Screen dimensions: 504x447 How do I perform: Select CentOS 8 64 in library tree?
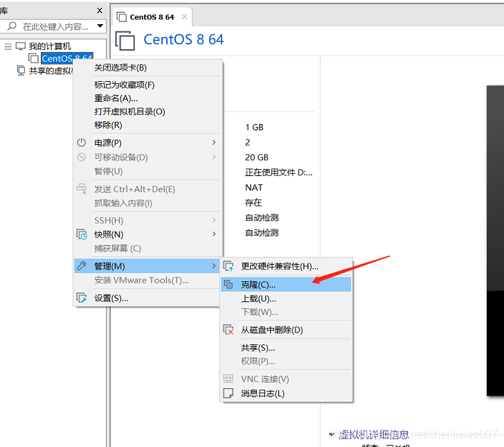coord(67,58)
